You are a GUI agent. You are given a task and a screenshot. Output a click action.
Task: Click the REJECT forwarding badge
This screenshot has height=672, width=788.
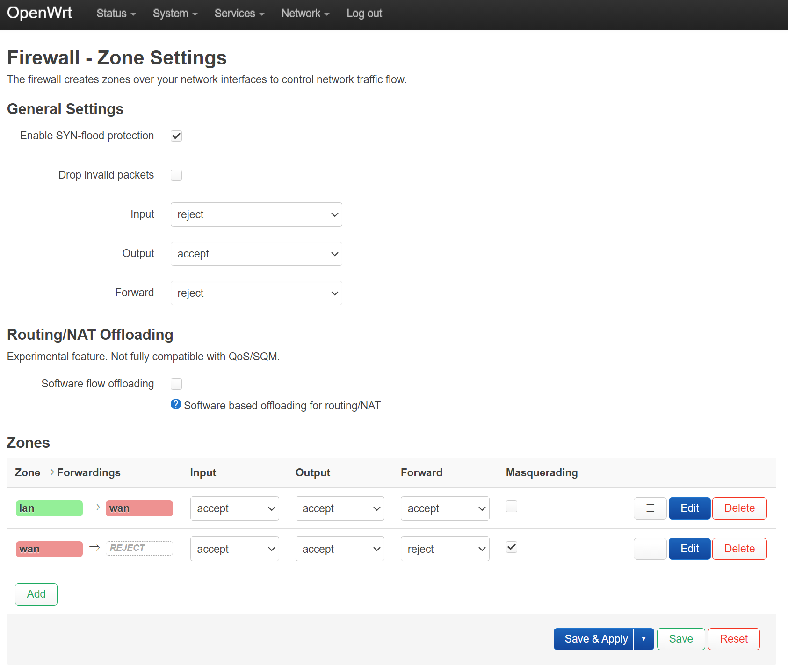[x=139, y=548]
